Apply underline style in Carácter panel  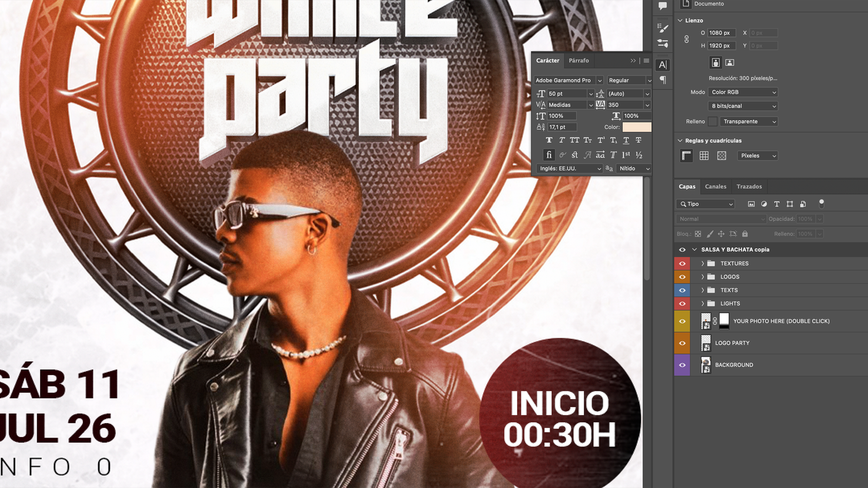(626, 140)
